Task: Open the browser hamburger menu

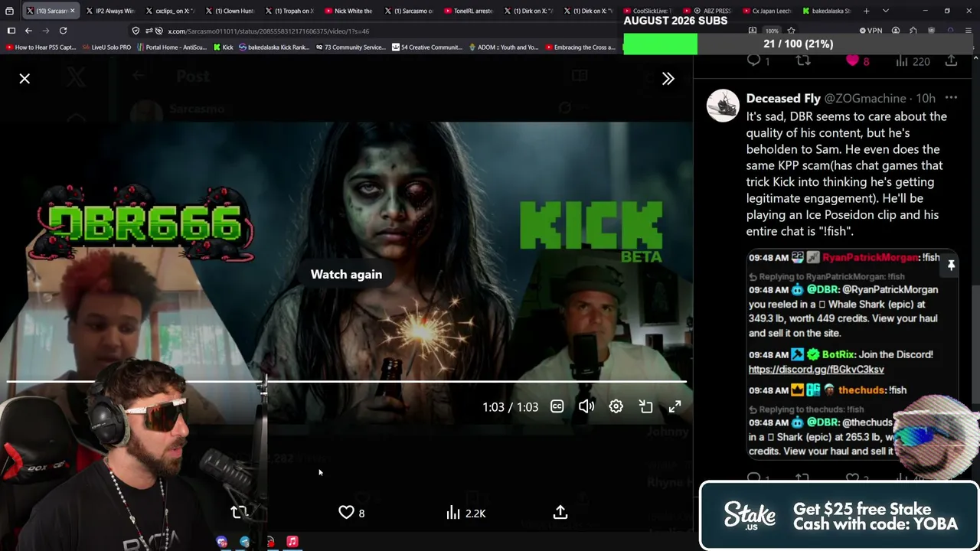Action: 969,31
